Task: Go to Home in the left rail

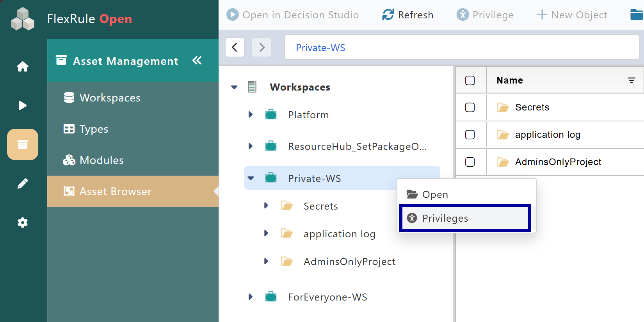Action: point(23,67)
